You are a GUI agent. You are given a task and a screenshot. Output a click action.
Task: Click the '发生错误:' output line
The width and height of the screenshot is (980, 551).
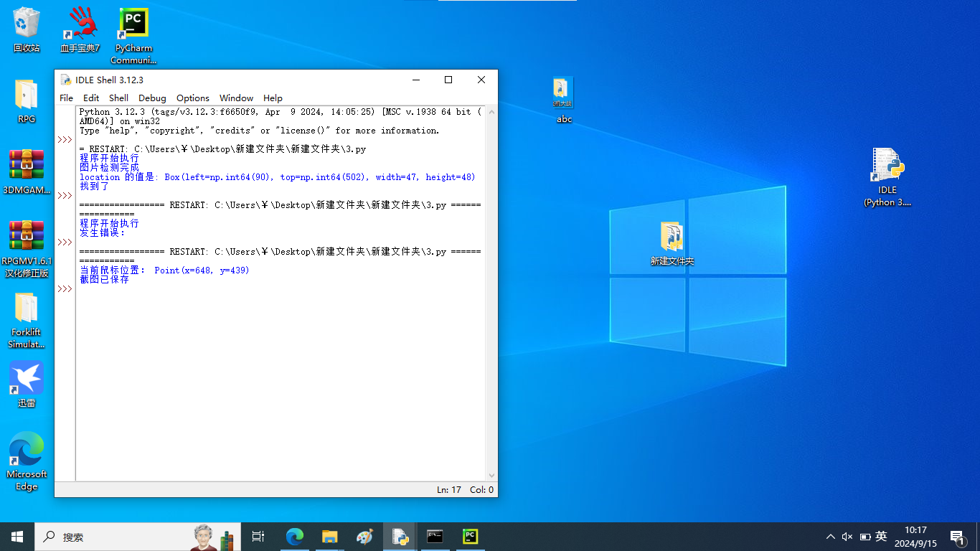[x=102, y=232]
